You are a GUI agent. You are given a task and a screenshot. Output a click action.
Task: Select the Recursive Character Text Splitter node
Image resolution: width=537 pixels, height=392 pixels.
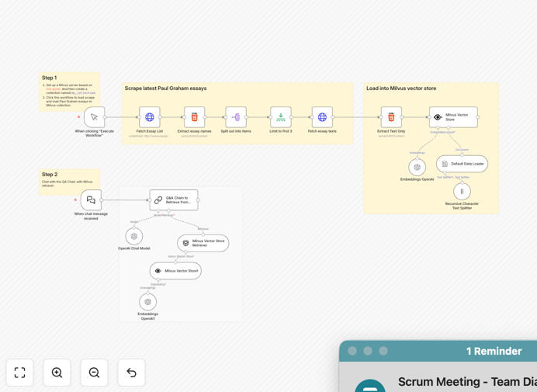click(462, 191)
